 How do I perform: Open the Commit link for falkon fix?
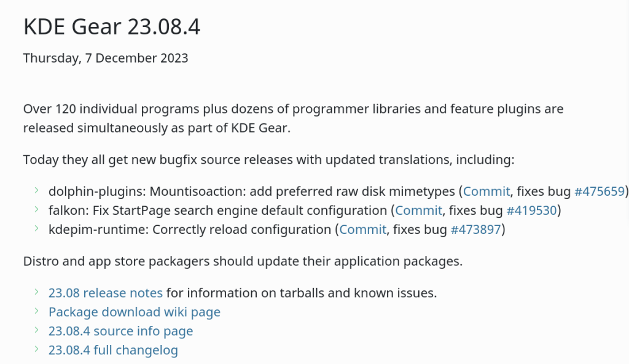(418, 211)
